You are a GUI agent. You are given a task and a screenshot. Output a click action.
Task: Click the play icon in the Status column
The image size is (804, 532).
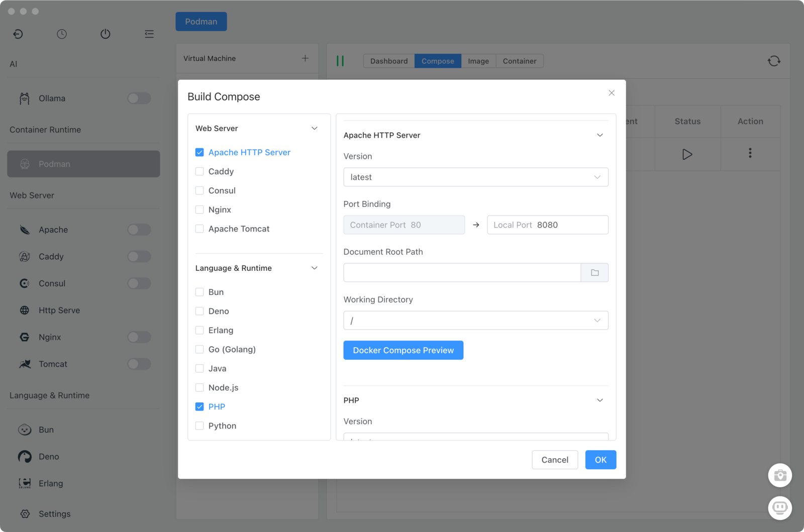[x=687, y=154]
